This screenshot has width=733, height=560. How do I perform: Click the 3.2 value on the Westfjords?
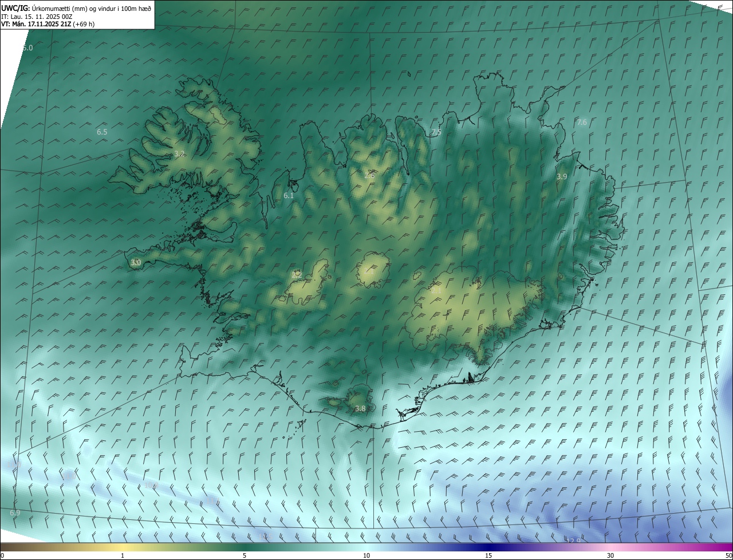click(179, 153)
